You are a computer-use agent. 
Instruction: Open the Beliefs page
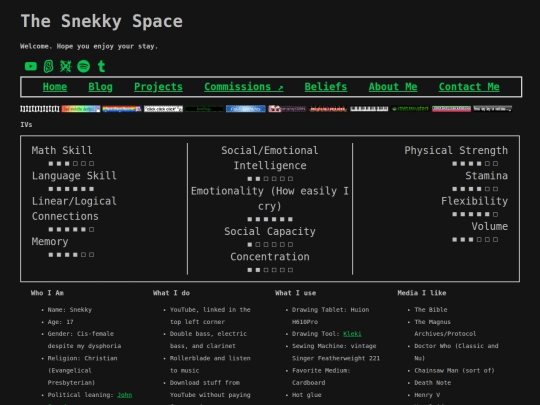(x=325, y=87)
